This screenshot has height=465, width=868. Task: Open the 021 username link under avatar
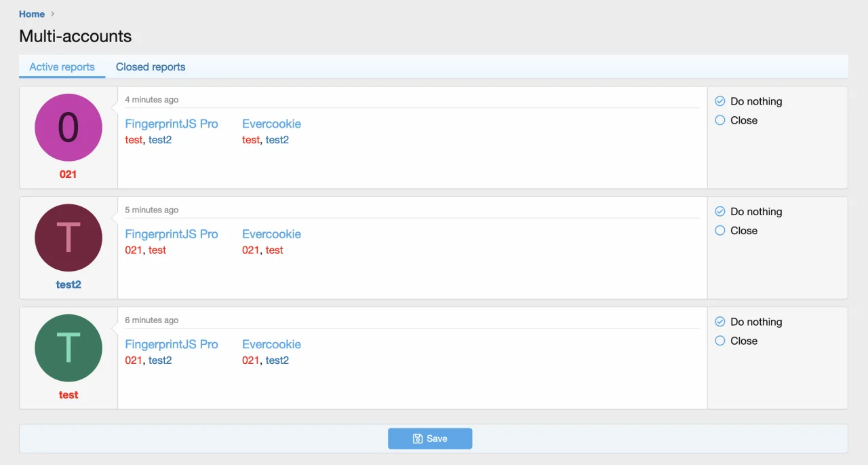coord(68,174)
